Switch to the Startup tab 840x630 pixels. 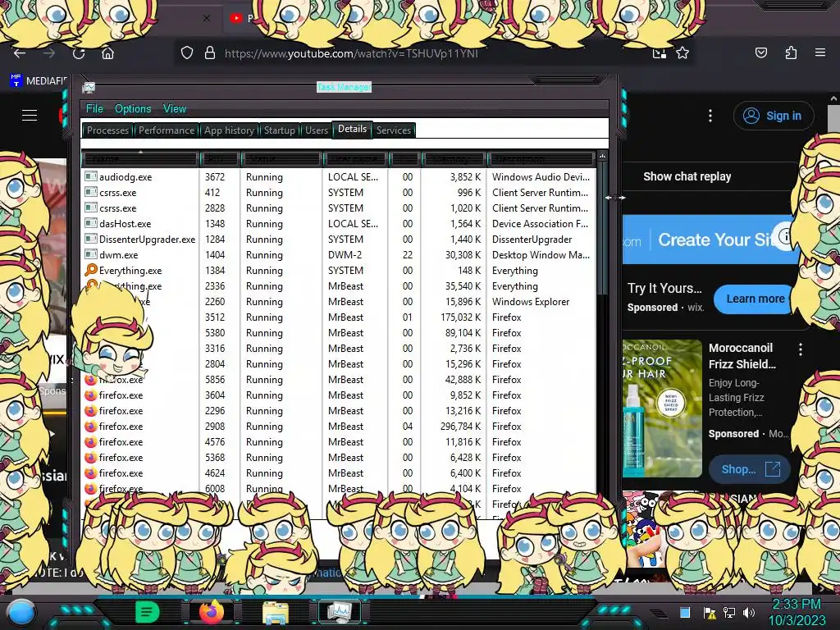pos(279,130)
